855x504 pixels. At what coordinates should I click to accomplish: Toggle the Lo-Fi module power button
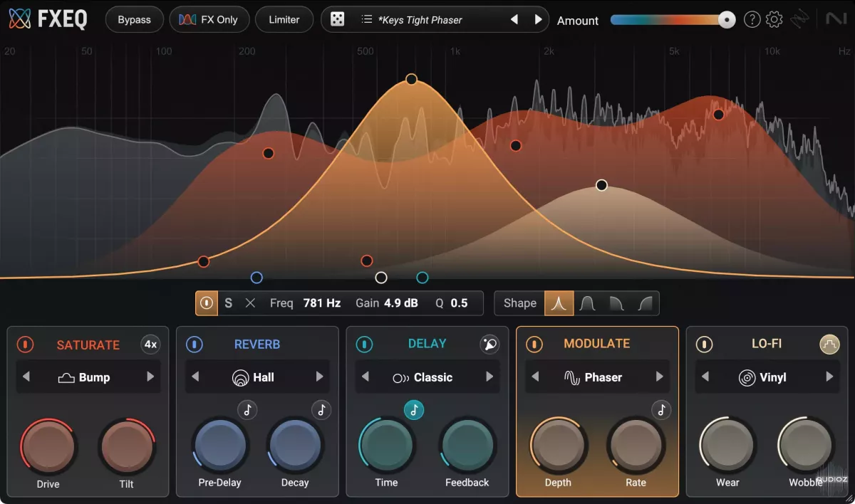(704, 345)
